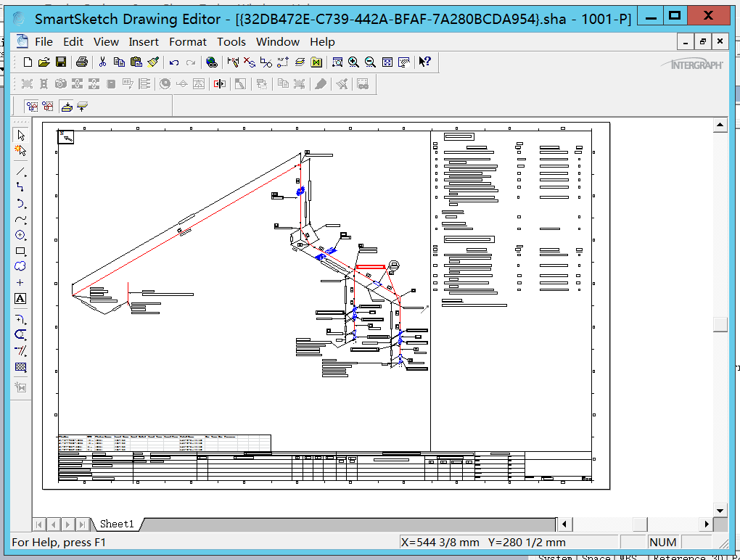740x560 pixels.
Task: Switch to the Sheet1 tab
Action: click(x=117, y=524)
